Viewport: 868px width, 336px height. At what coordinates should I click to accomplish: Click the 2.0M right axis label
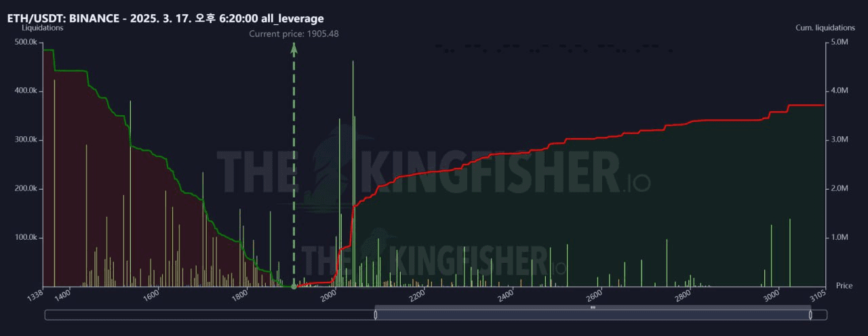[x=840, y=188]
